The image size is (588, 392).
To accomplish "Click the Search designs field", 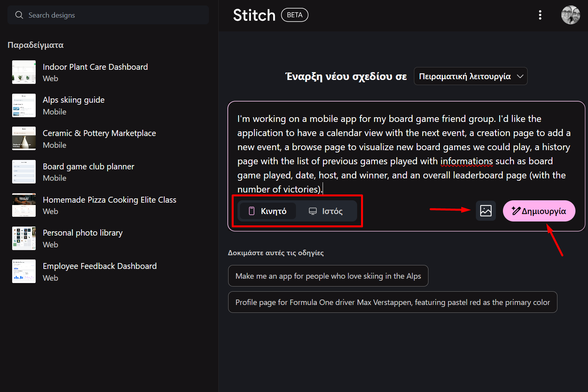I will tap(108, 15).
